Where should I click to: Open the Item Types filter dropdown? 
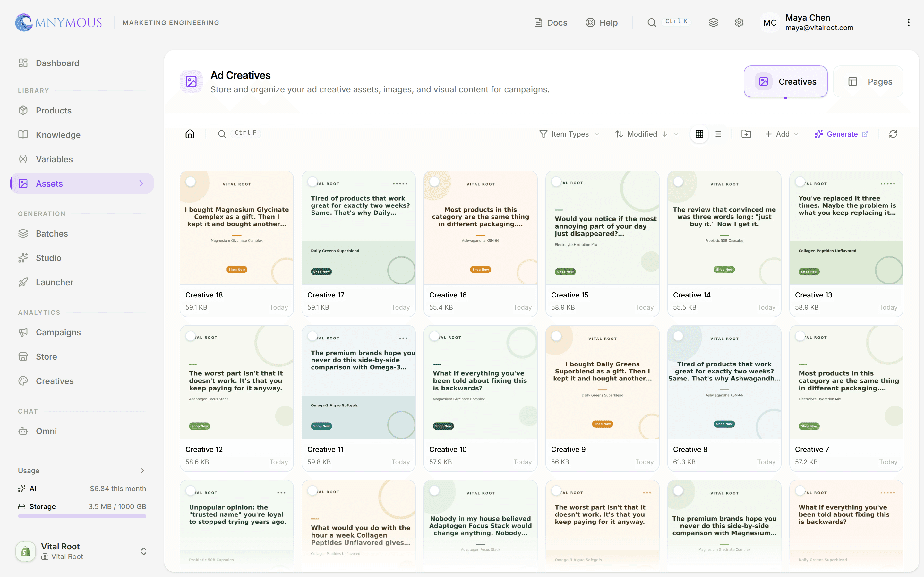click(x=569, y=134)
